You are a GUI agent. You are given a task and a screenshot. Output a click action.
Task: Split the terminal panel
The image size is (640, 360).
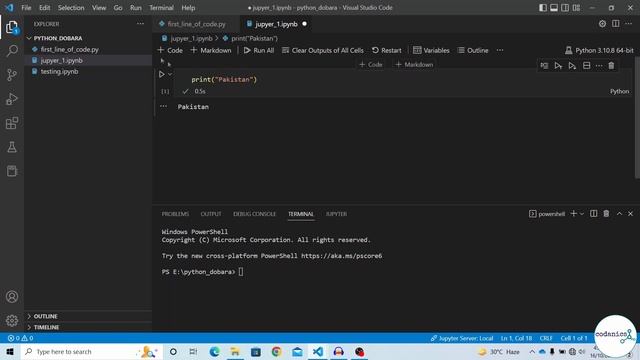click(x=593, y=214)
